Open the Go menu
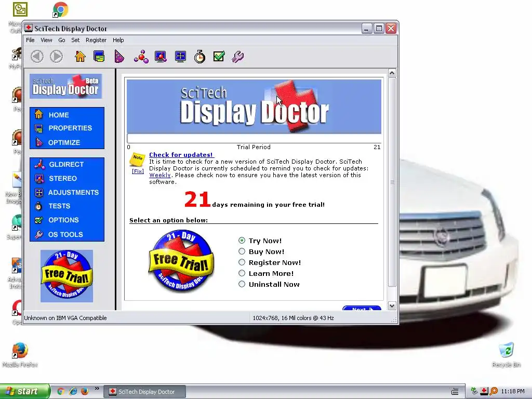This screenshot has width=532, height=399. click(62, 40)
